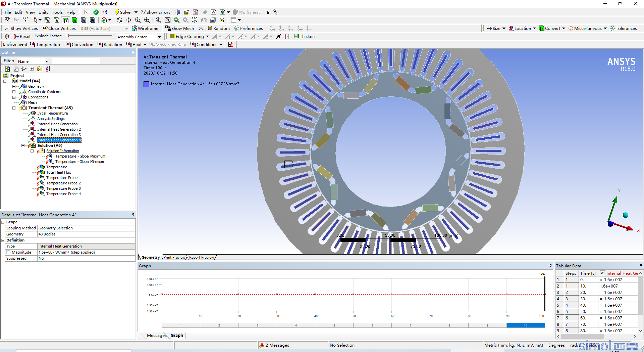
Task: Click the Solve lightning button
Action: 122,12
